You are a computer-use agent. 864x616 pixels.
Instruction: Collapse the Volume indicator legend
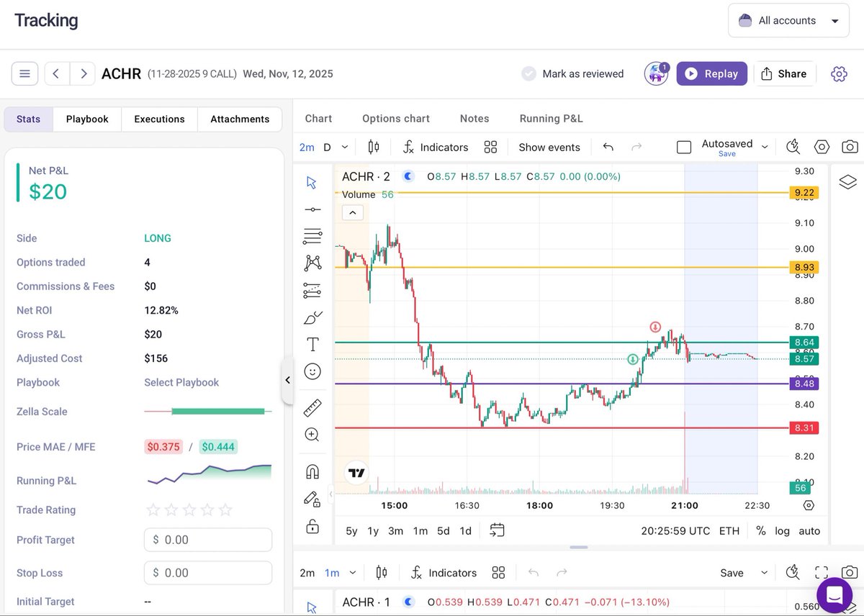[353, 212]
